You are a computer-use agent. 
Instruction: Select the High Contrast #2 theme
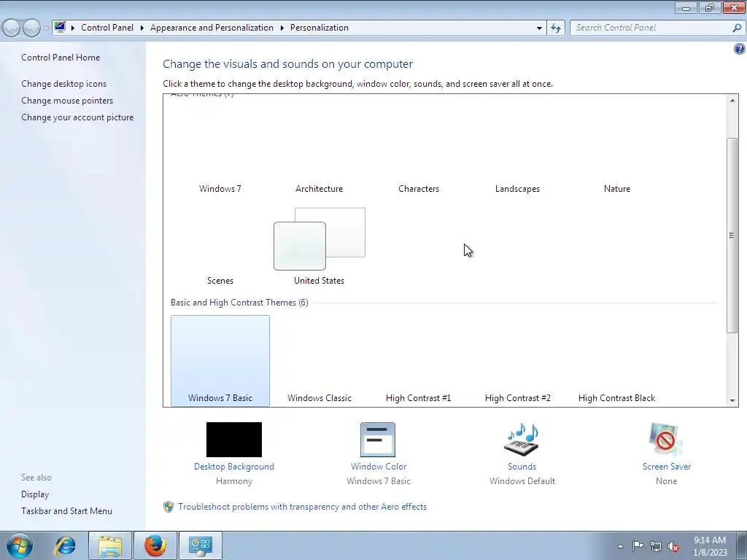click(517, 360)
